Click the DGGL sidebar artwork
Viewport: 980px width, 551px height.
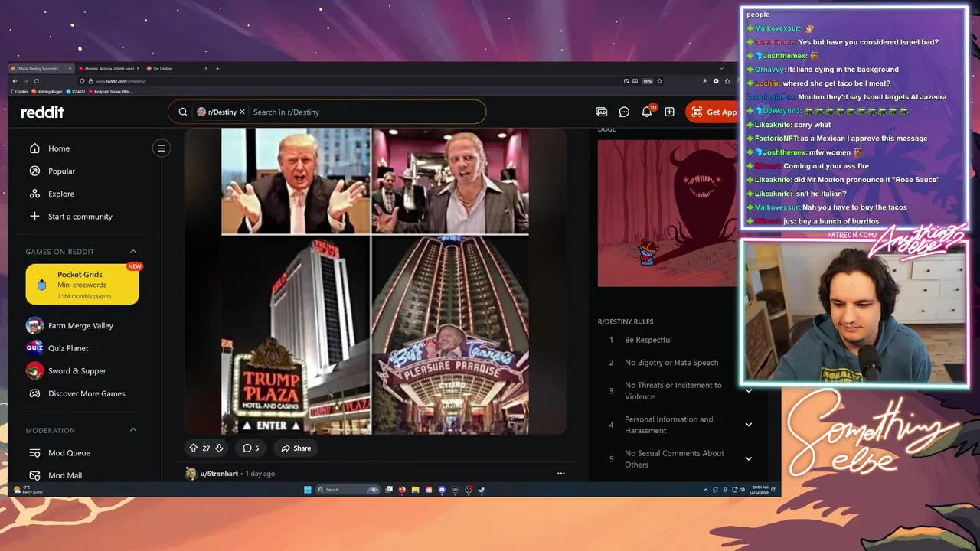click(668, 214)
